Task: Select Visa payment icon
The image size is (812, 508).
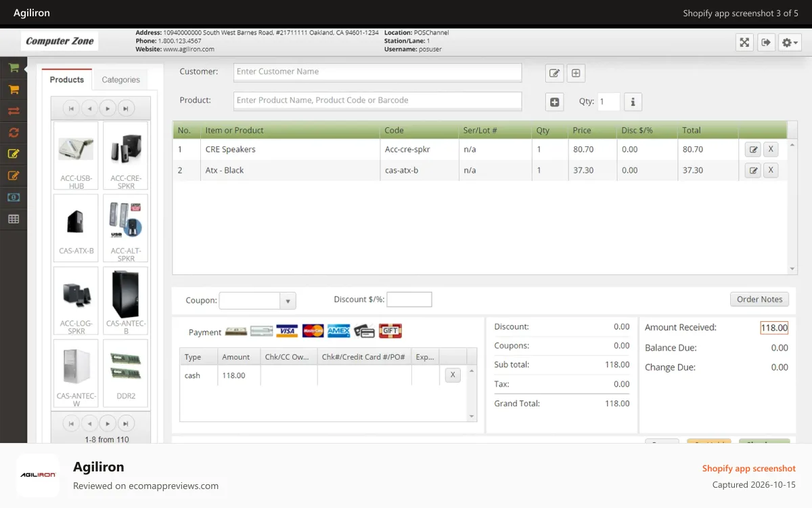Action: point(287,331)
